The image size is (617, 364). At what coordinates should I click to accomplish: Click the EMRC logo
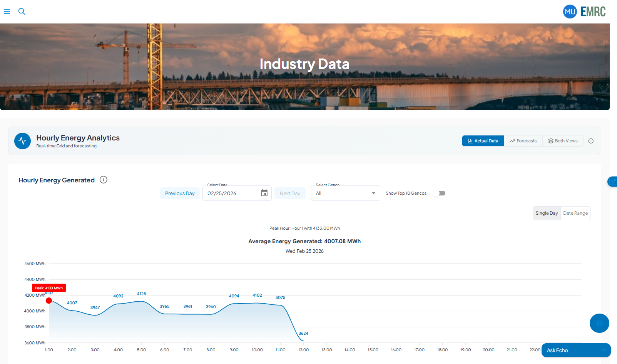click(x=593, y=12)
